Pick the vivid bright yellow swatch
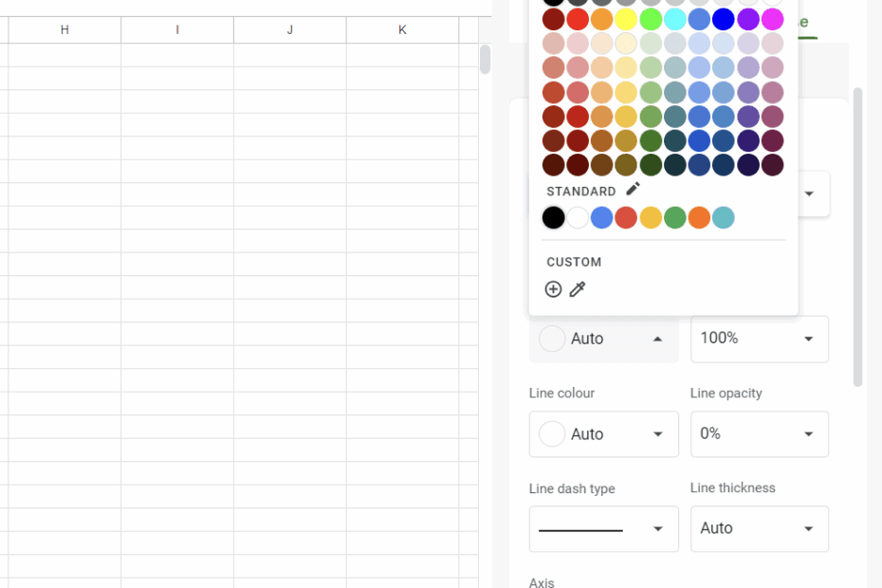 [x=626, y=19]
